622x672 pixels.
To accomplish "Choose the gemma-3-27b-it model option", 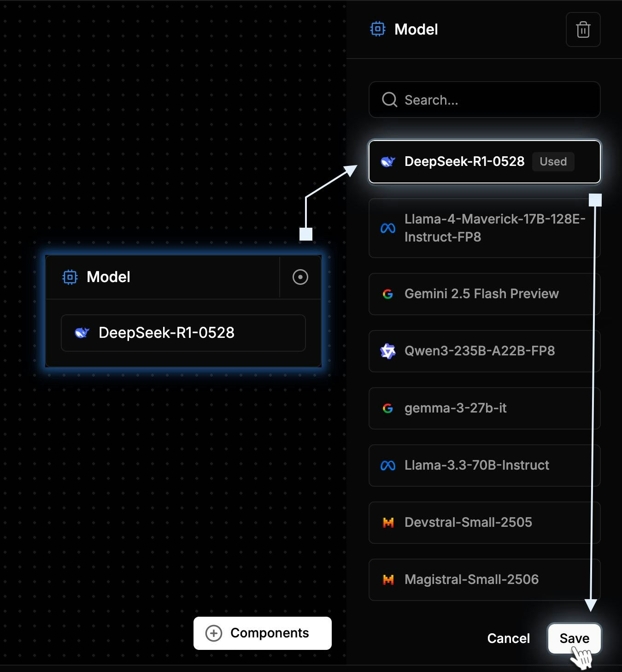I will (485, 408).
